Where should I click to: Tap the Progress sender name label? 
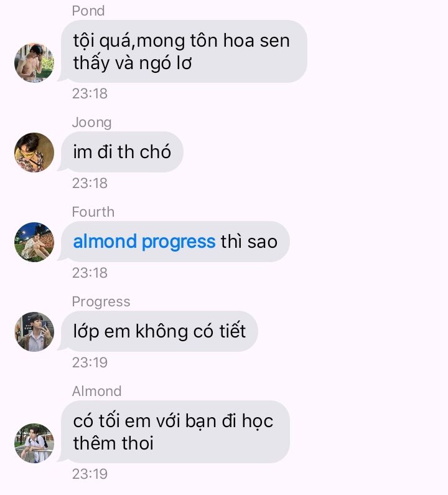coord(101,302)
